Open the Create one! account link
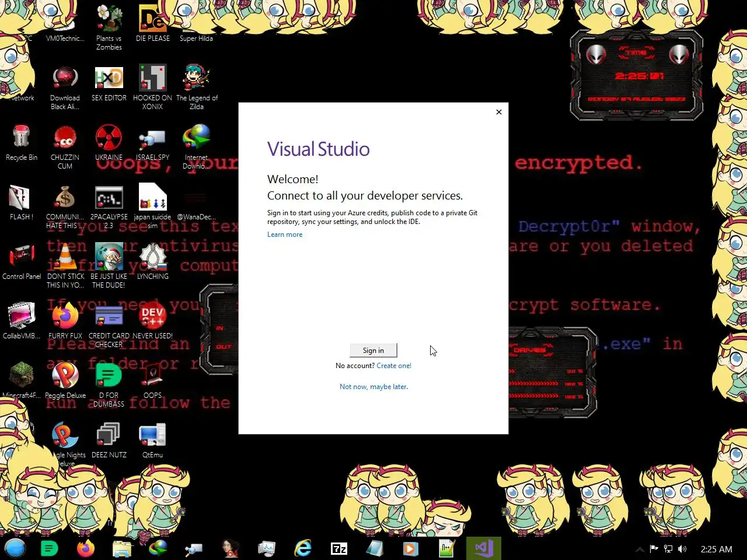This screenshot has height=560, width=747. [394, 366]
